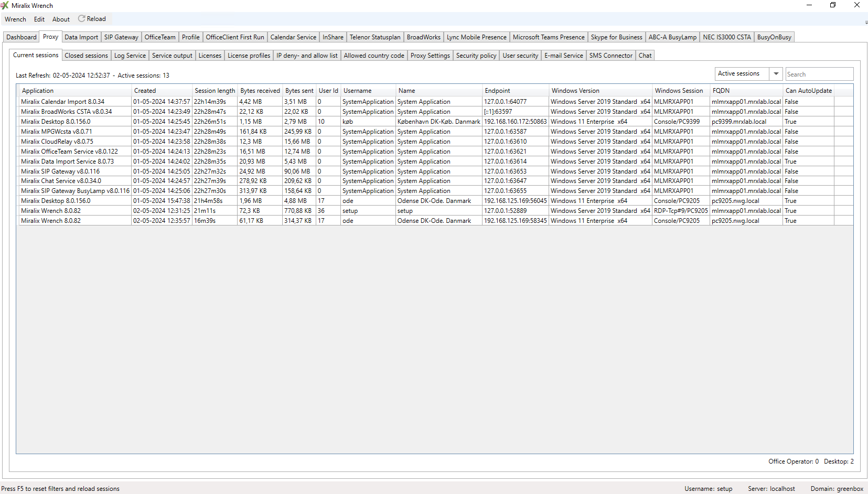Select the License profiles sub-tab
The width and height of the screenshot is (868, 494).
(x=249, y=56)
